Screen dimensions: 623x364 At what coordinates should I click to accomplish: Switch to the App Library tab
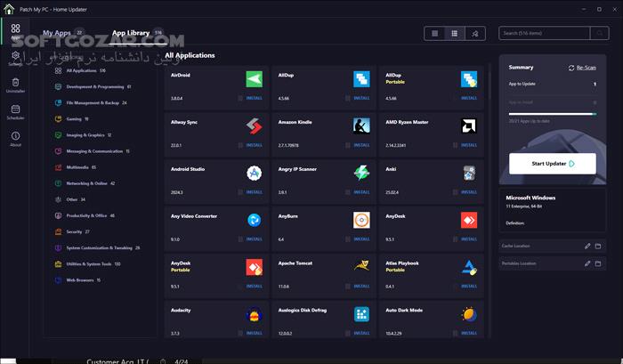[x=131, y=33]
